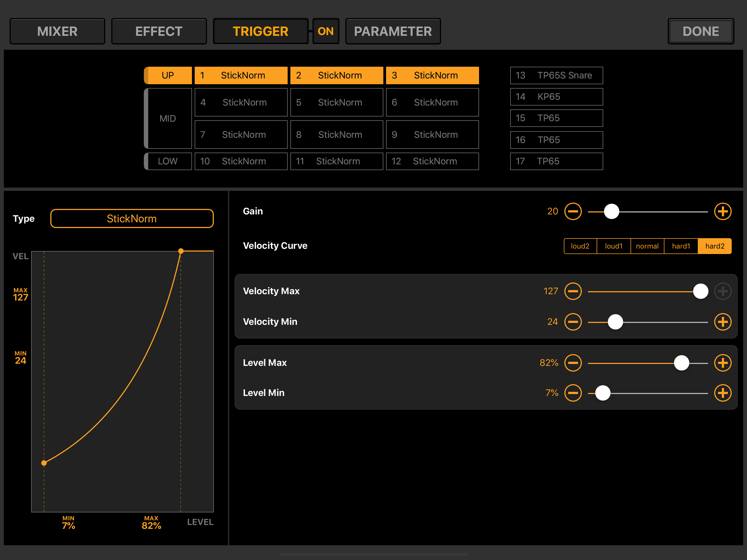747x560 pixels.
Task: Select trigger 8 StickNorm
Action: point(337,135)
